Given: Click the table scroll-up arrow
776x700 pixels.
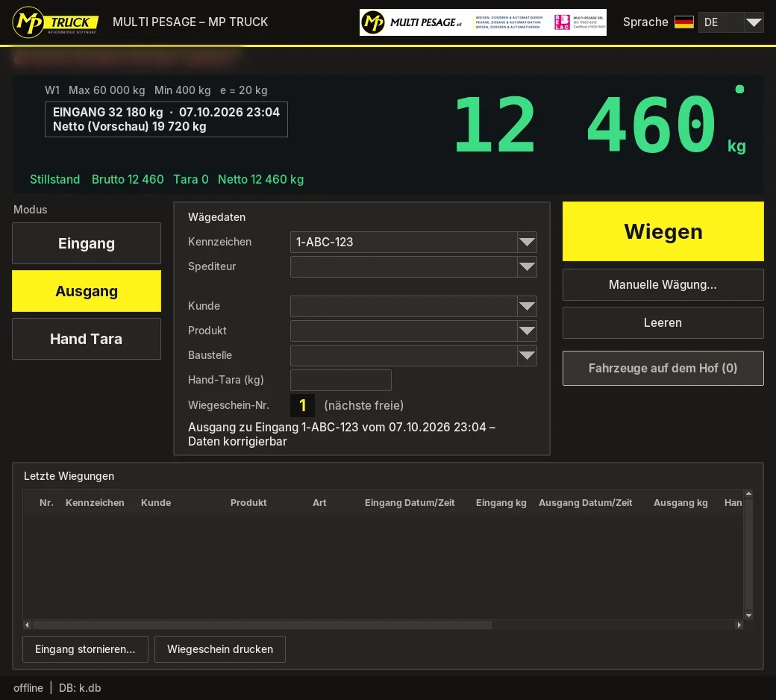Looking at the screenshot, I should click(x=749, y=493).
